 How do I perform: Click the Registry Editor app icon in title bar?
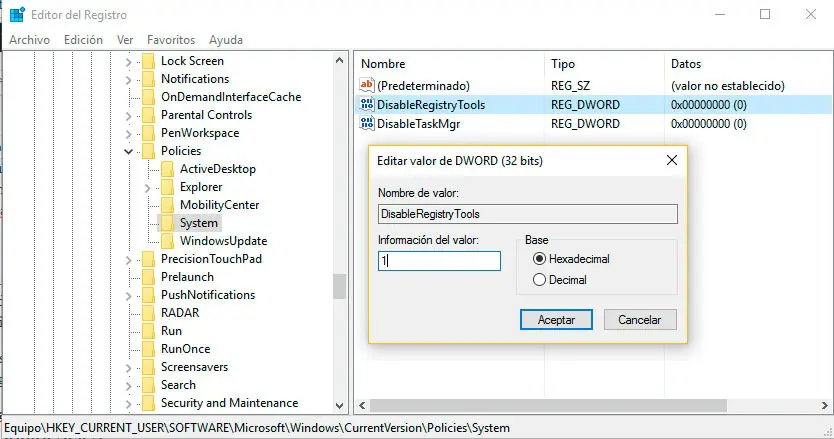(x=17, y=14)
